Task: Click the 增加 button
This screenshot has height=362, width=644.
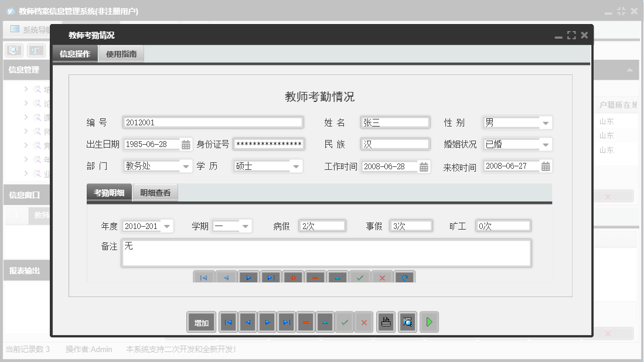Action: (202, 323)
